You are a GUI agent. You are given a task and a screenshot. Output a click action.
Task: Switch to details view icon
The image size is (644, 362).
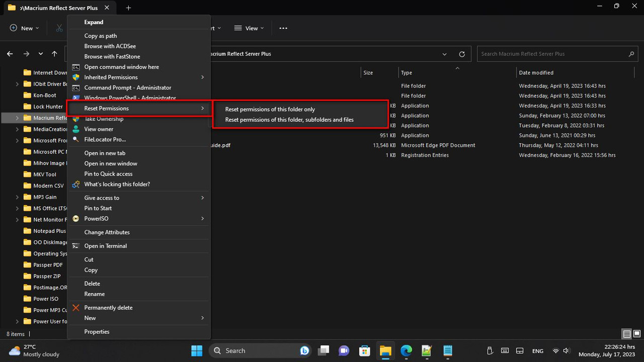coord(626,334)
